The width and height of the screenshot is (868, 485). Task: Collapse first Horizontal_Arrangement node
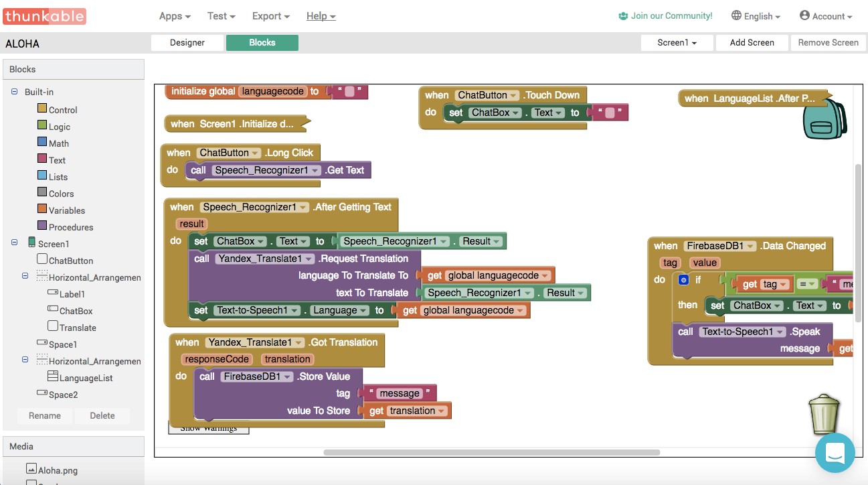[25, 276]
